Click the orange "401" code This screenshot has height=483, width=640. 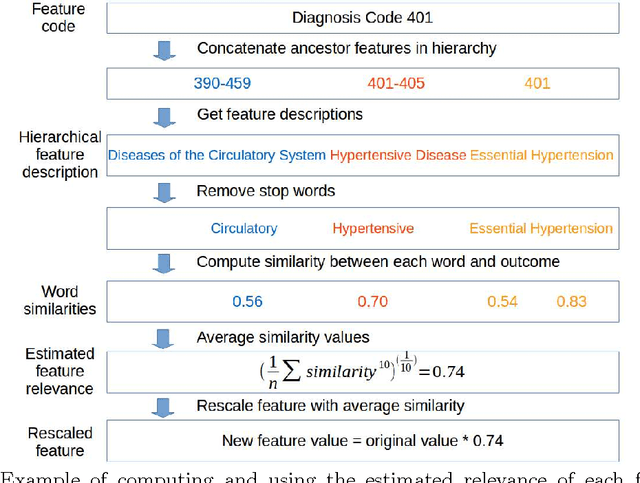pyautogui.click(x=537, y=84)
